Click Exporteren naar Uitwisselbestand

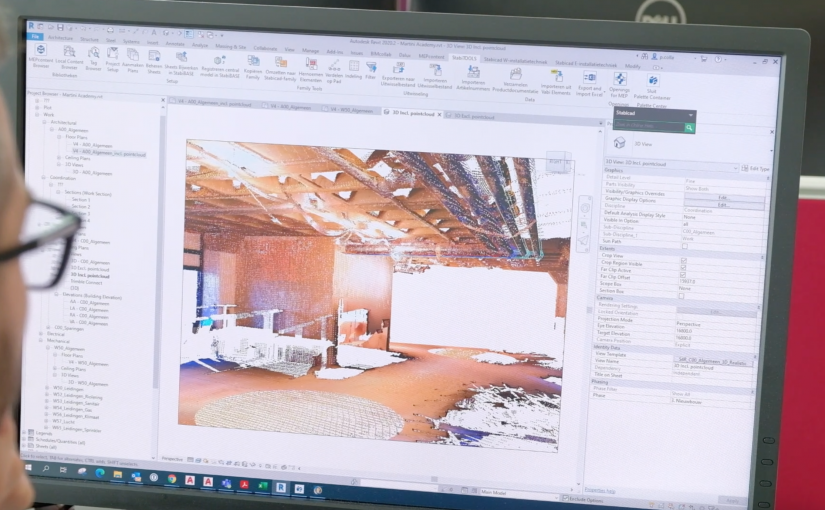pos(398,75)
